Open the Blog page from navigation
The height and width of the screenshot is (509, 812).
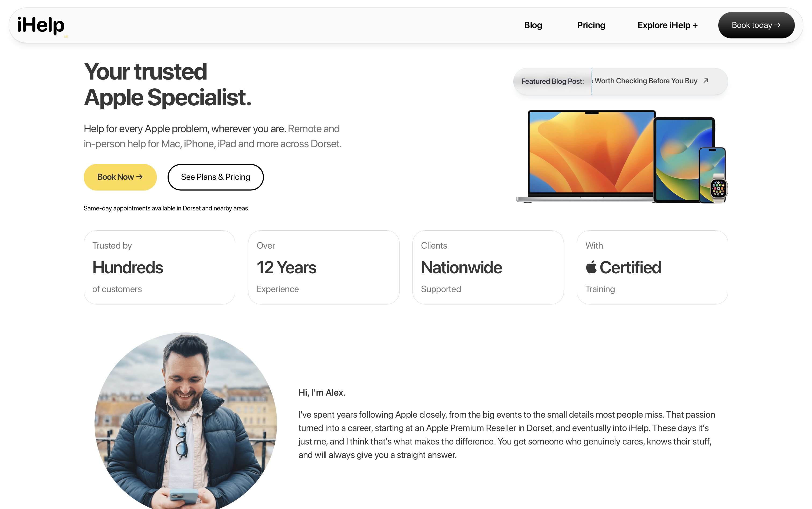[533, 25]
